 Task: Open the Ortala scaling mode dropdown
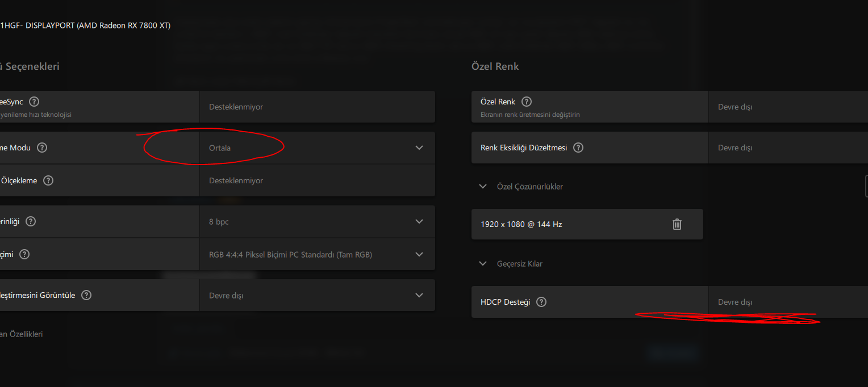coord(317,148)
